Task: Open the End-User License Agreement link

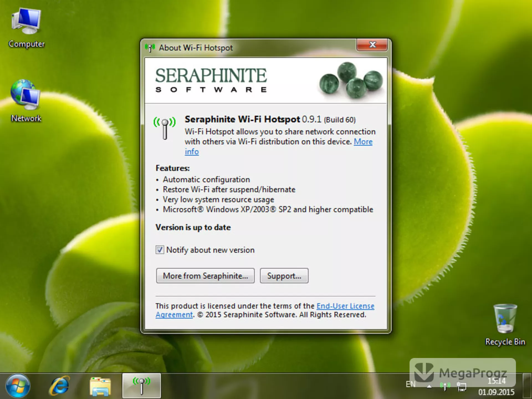Action: [345, 306]
